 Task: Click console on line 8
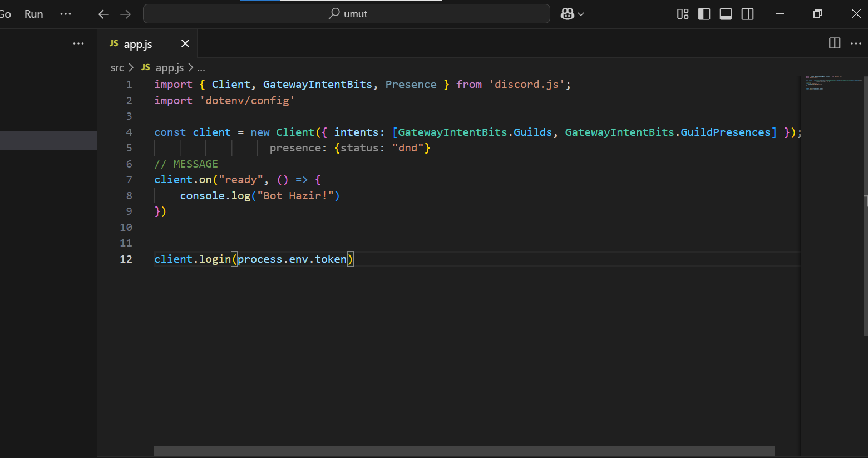pos(202,196)
